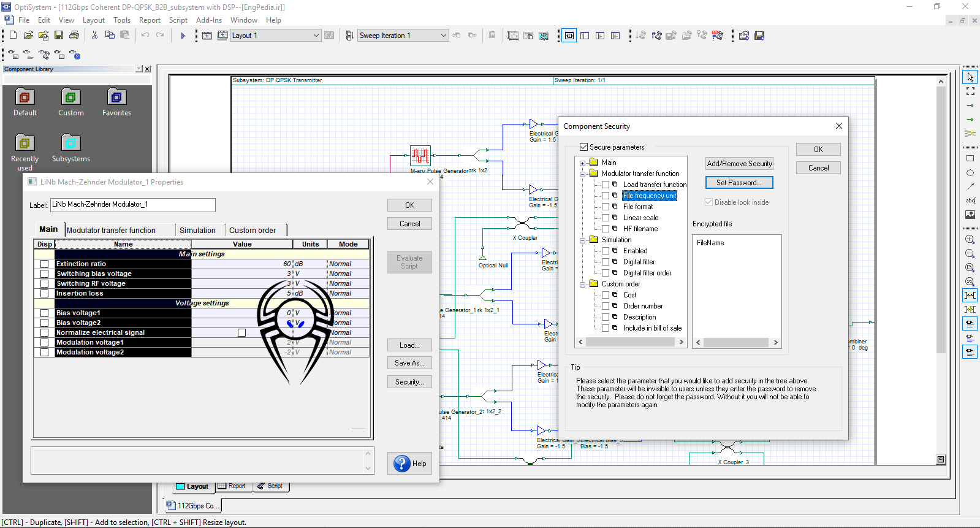Click the Set Password... button

pos(739,183)
